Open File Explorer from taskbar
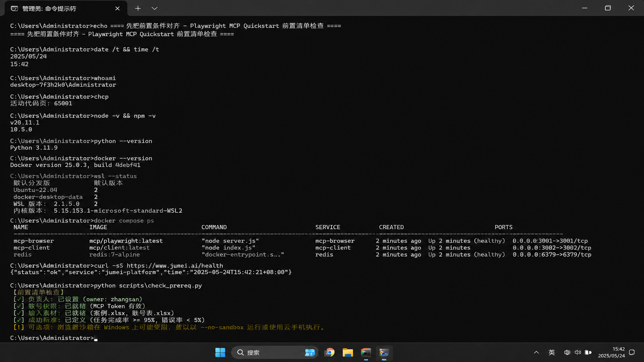Screen dimensions: 644x362 click(x=348, y=352)
